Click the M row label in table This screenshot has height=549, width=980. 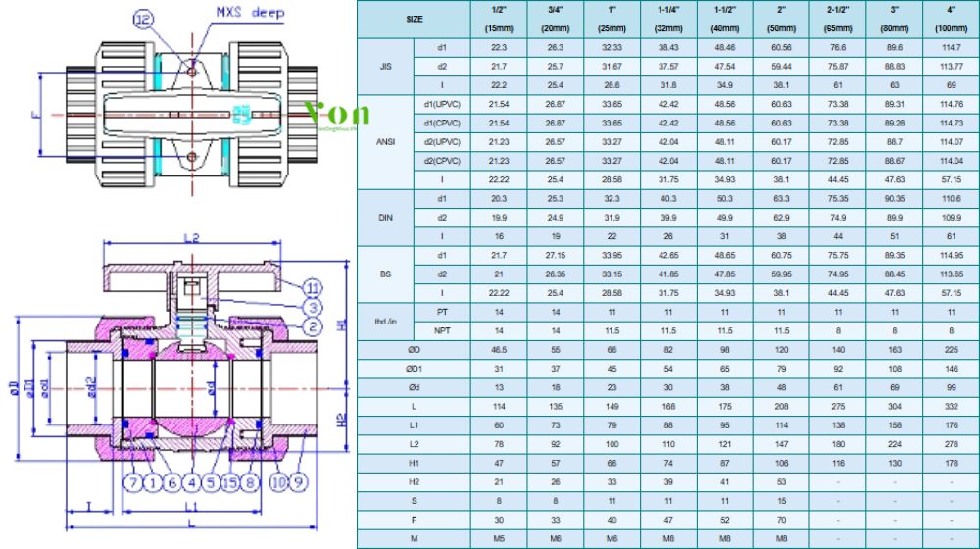(x=414, y=538)
